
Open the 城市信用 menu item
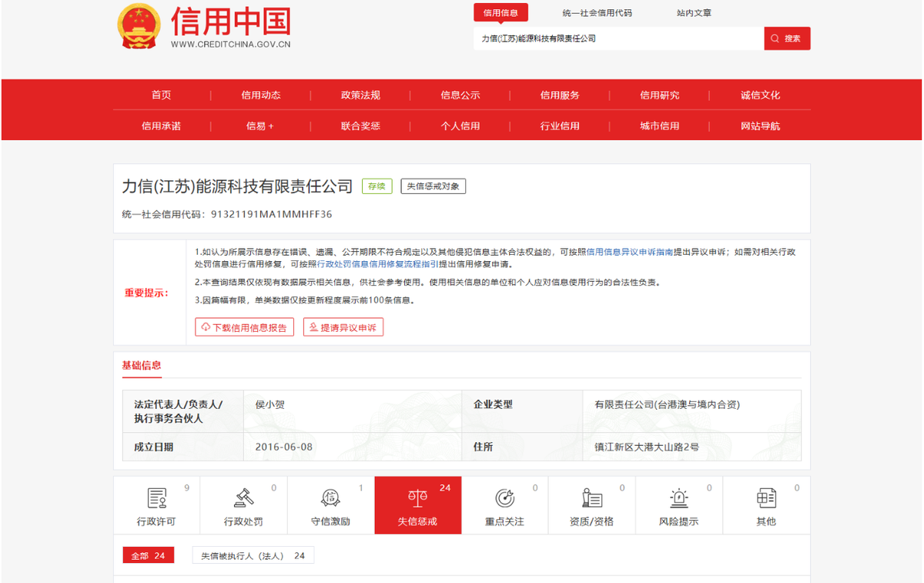[659, 125]
